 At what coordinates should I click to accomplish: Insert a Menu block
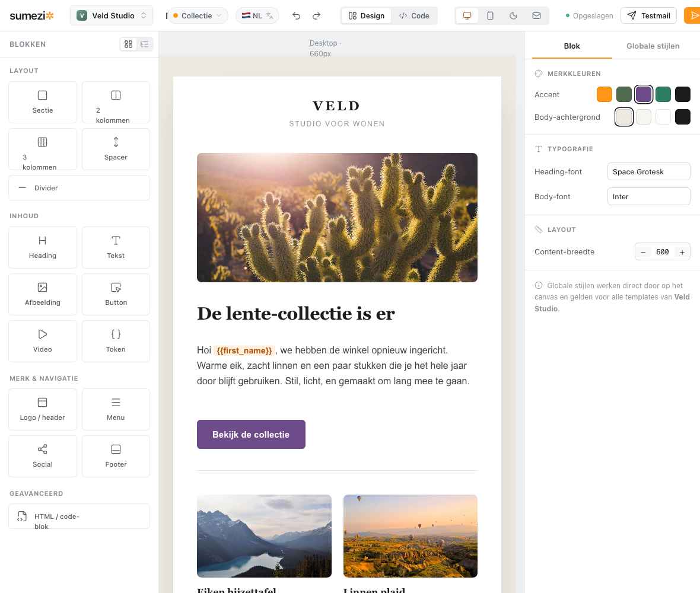[116, 410]
